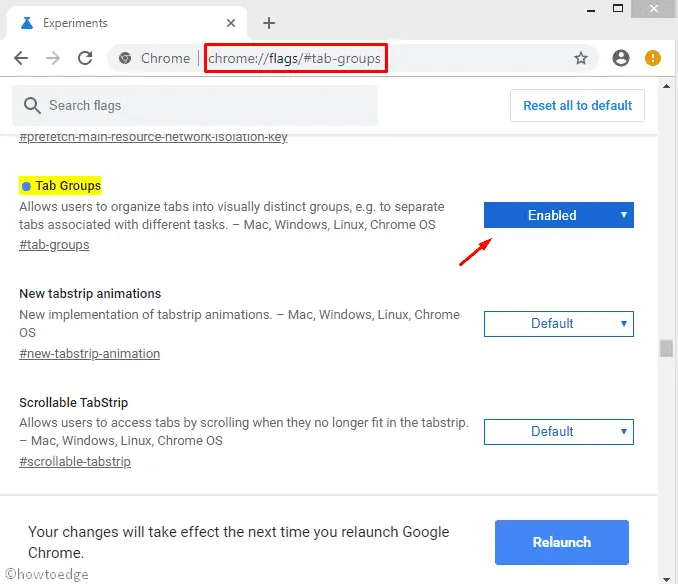678x584 pixels.
Task: Click the Chrome site info icon
Action: (125, 58)
